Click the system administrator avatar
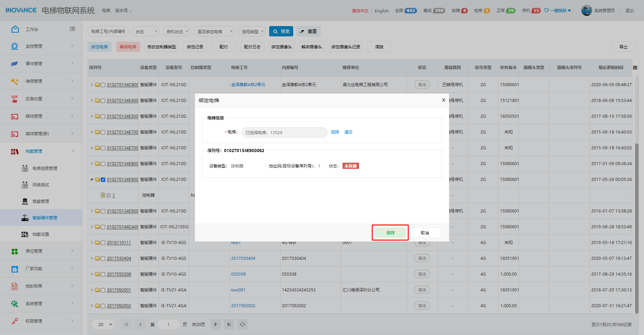 click(x=586, y=10)
